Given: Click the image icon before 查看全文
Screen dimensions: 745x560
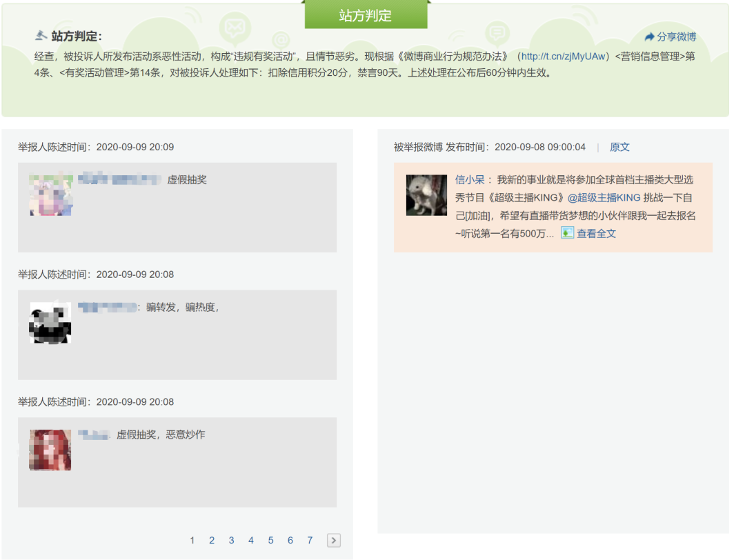Looking at the screenshot, I should click(567, 233).
